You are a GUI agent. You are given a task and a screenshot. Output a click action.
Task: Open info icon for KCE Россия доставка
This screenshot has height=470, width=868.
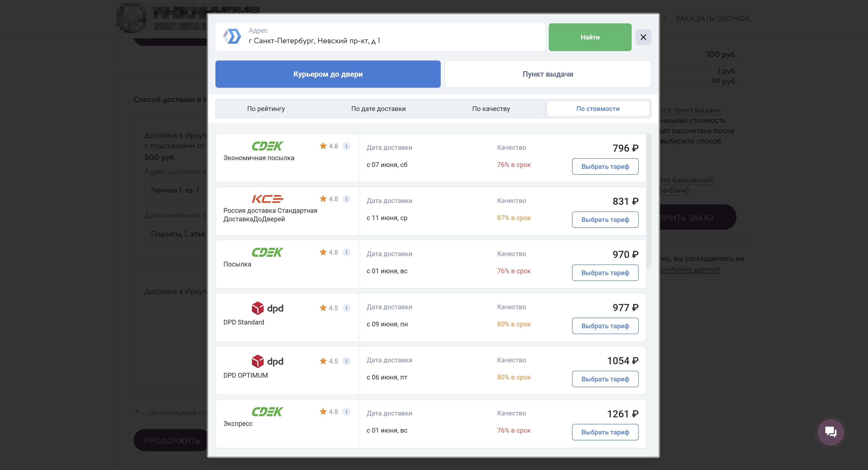click(x=346, y=199)
